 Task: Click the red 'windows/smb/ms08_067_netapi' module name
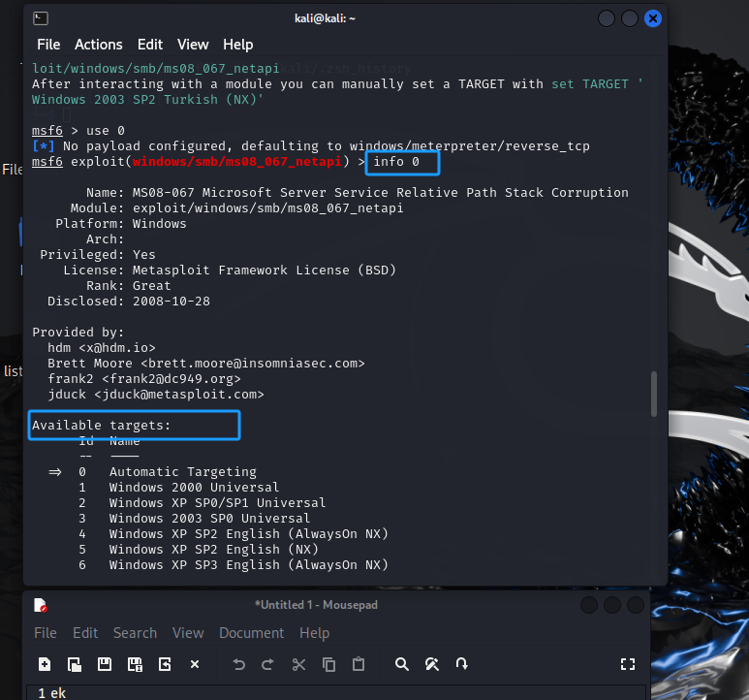[237, 162]
